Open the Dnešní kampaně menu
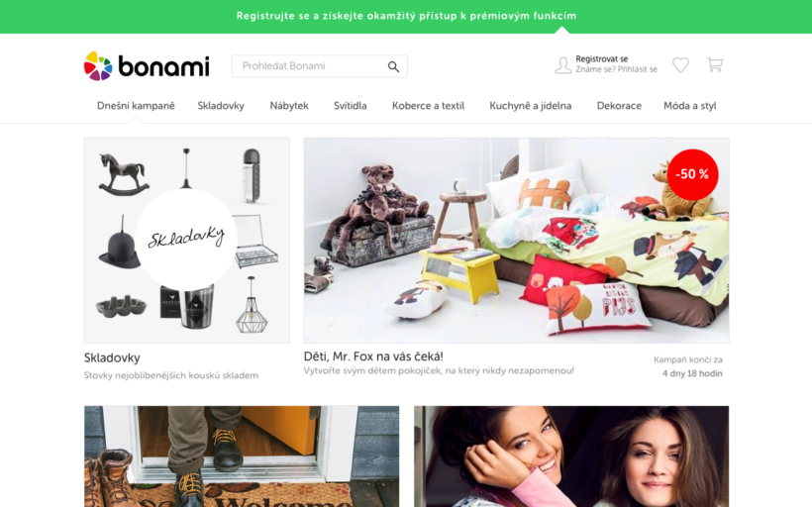 [136, 106]
